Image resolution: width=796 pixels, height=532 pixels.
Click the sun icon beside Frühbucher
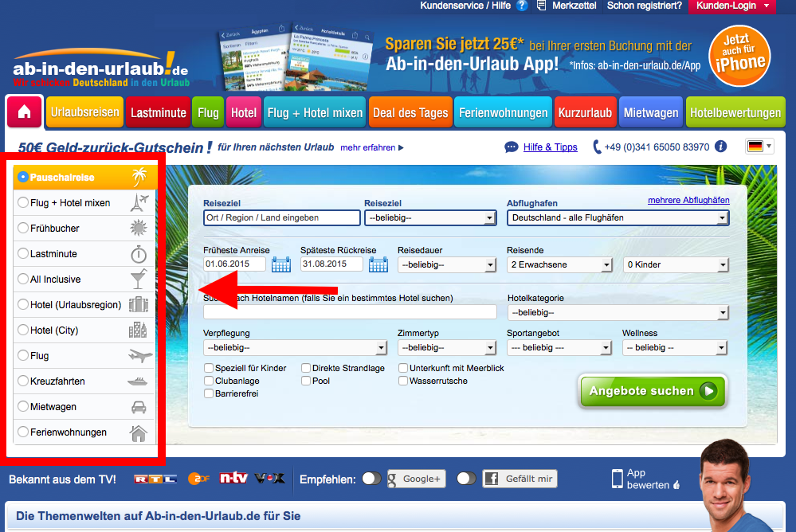pyautogui.click(x=139, y=228)
